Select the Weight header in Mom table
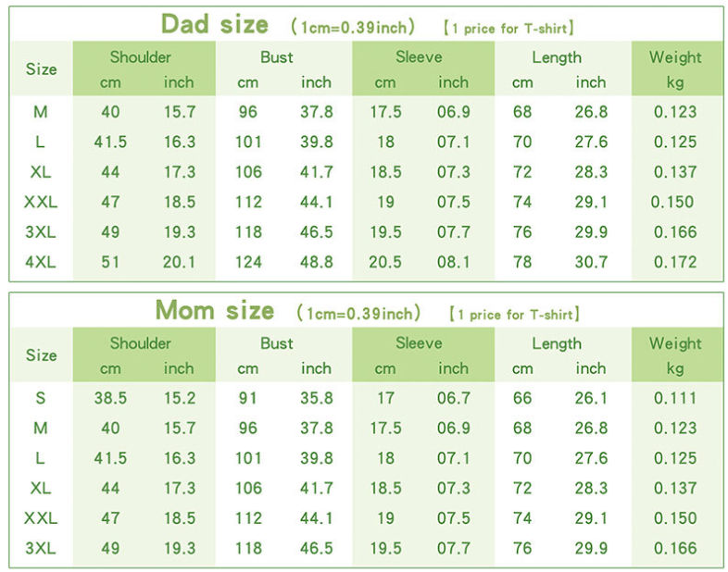The width and height of the screenshot is (728, 572). (x=675, y=343)
